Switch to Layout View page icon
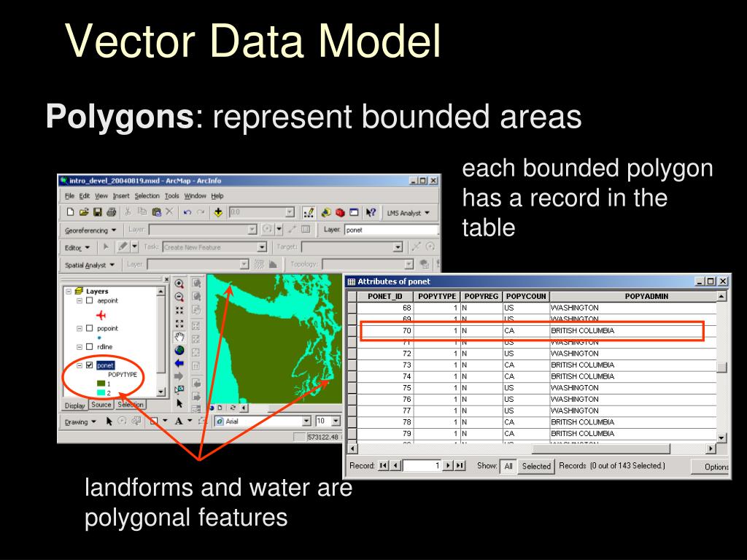Screen dimensions: 747x560 (x=220, y=408)
